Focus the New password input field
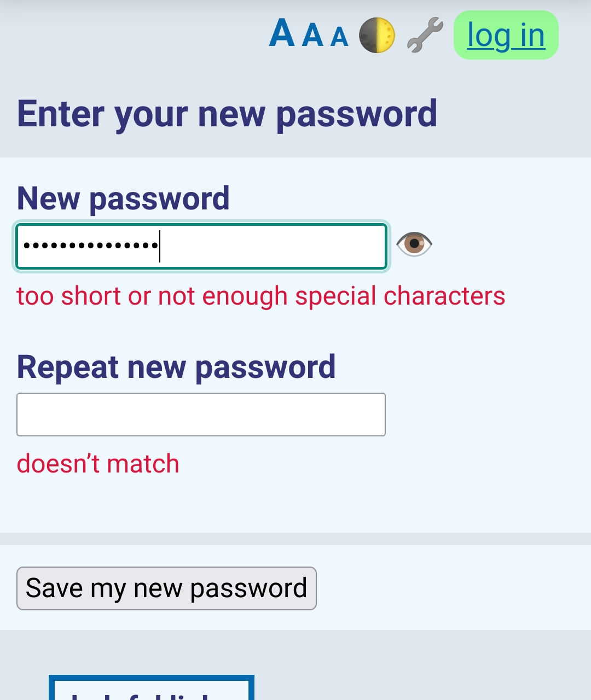Viewport: 591px width, 700px height. coord(274,247)
